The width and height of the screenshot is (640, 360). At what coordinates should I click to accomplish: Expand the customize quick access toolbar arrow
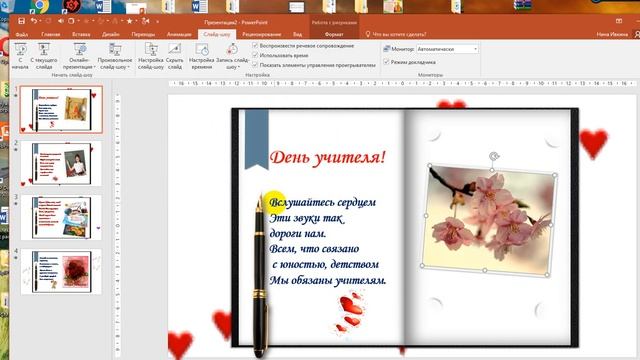(x=157, y=21)
